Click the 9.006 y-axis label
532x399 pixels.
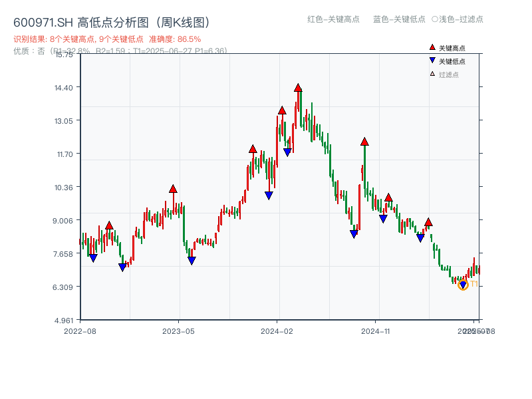point(63,221)
